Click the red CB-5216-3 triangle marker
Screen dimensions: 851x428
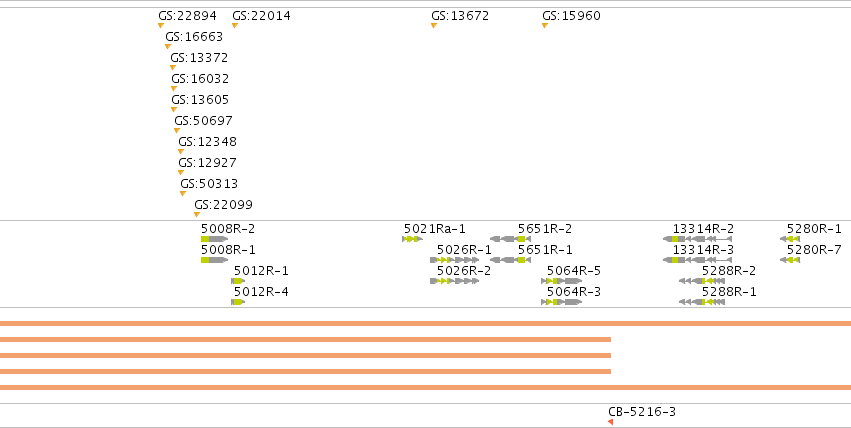pos(611,422)
